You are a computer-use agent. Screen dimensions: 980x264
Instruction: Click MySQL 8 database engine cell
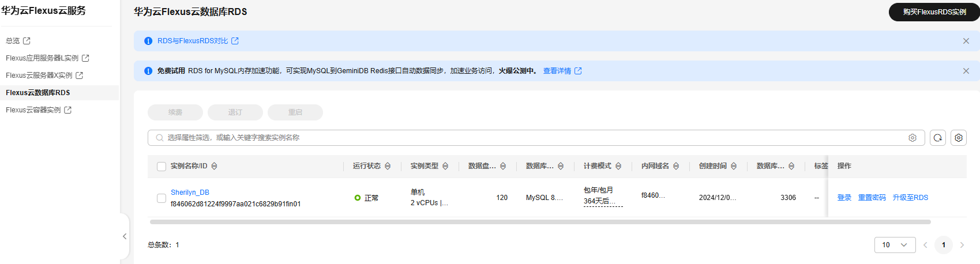pyautogui.click(x=545, y=198)
